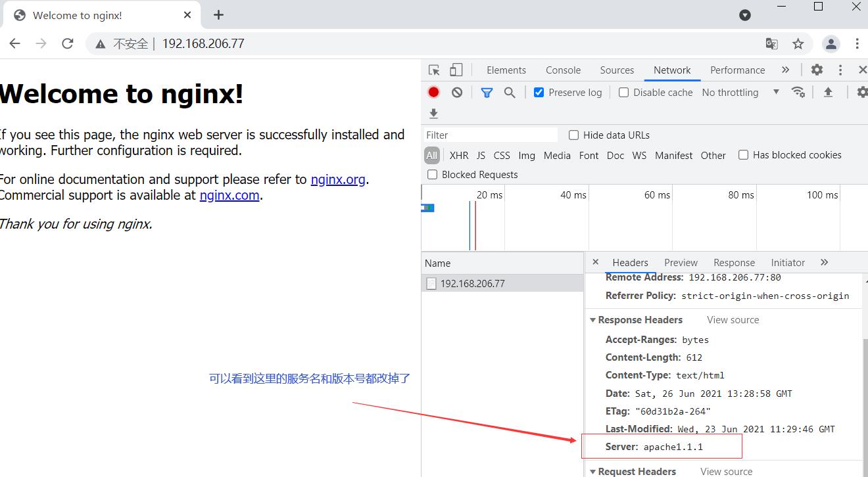The width and height of the screenshot is (868, 477).
Task: Select the Network panel tab
Action: [x=672, y=70]
